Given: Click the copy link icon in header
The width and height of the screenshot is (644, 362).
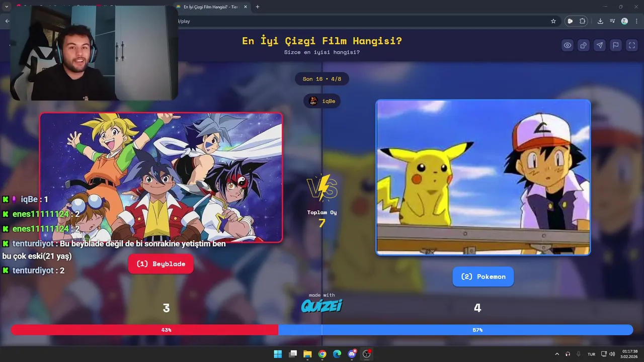Looking at the screenshot, I should [x=584, y=45].
